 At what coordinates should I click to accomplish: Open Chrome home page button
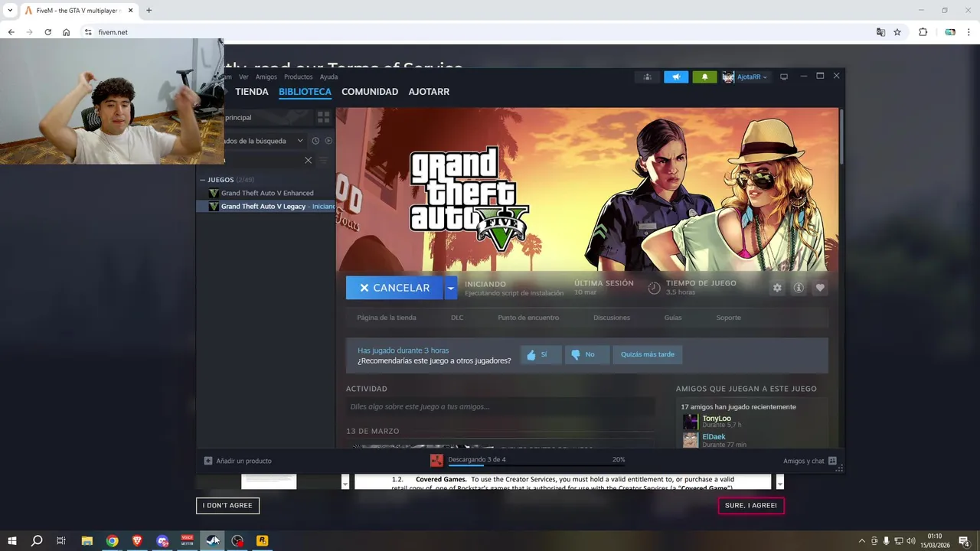(x=67, y=32)
